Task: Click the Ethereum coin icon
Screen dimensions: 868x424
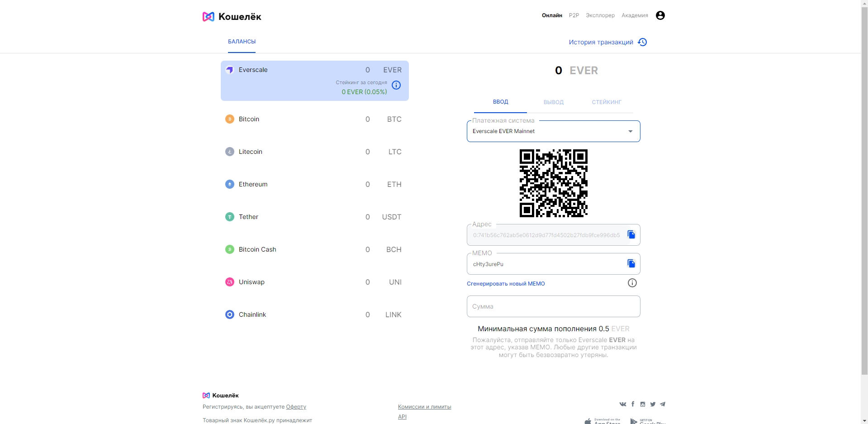Action: click(230, 184)
